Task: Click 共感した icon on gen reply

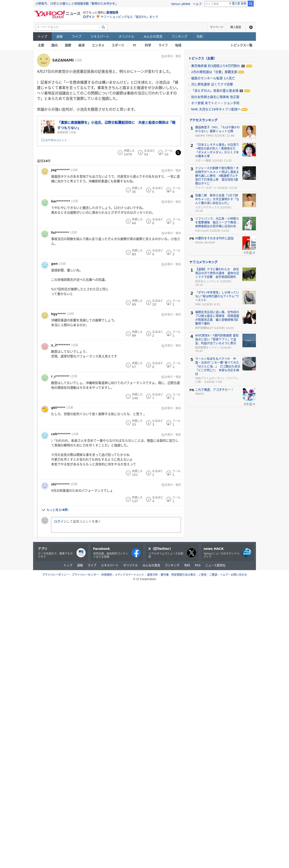Action: (x=128, y=303)
